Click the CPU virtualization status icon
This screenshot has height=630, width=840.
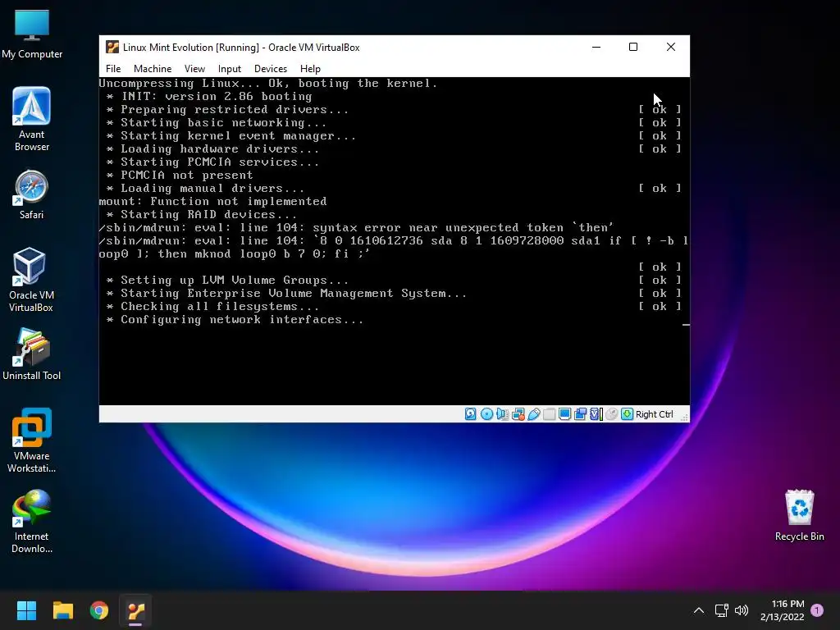(596, 414)
